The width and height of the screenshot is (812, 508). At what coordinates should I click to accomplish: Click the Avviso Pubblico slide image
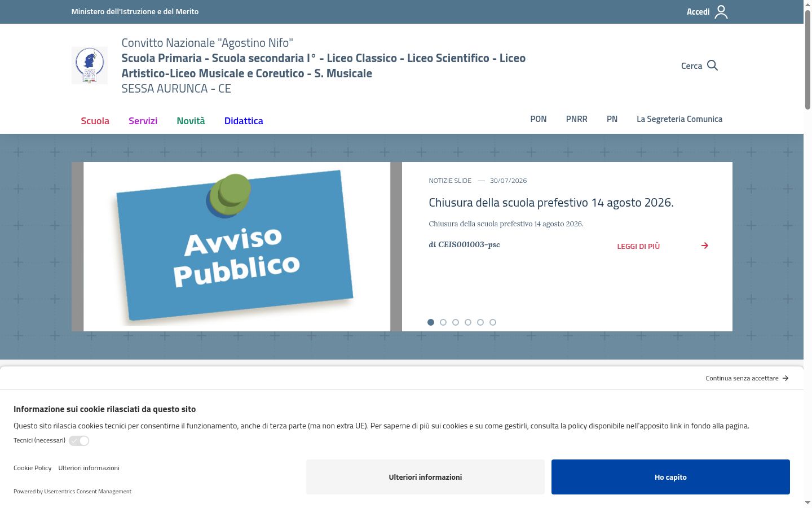point(237,247)
